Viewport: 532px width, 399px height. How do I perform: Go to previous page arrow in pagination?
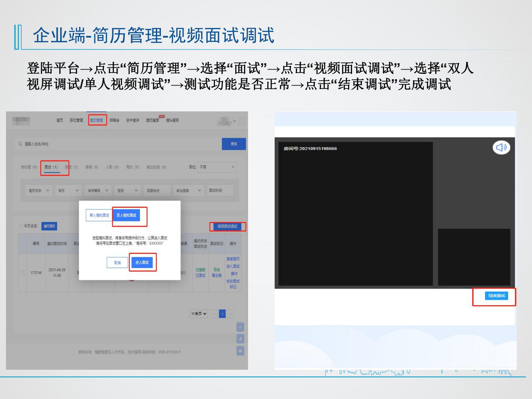(x=214, y=314)
